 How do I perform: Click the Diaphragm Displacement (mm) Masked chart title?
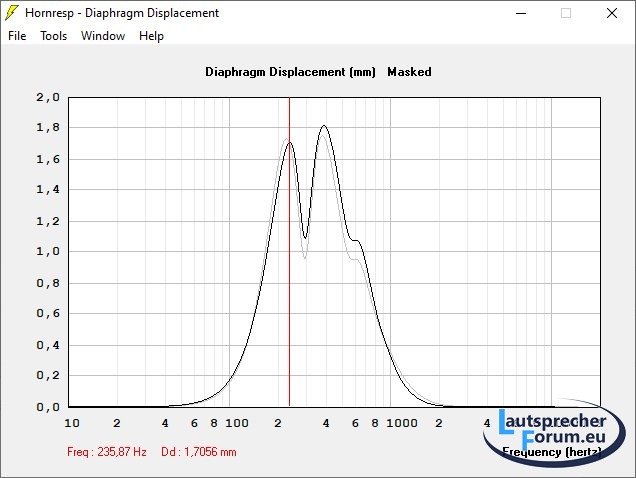click(x=318, y=72)
